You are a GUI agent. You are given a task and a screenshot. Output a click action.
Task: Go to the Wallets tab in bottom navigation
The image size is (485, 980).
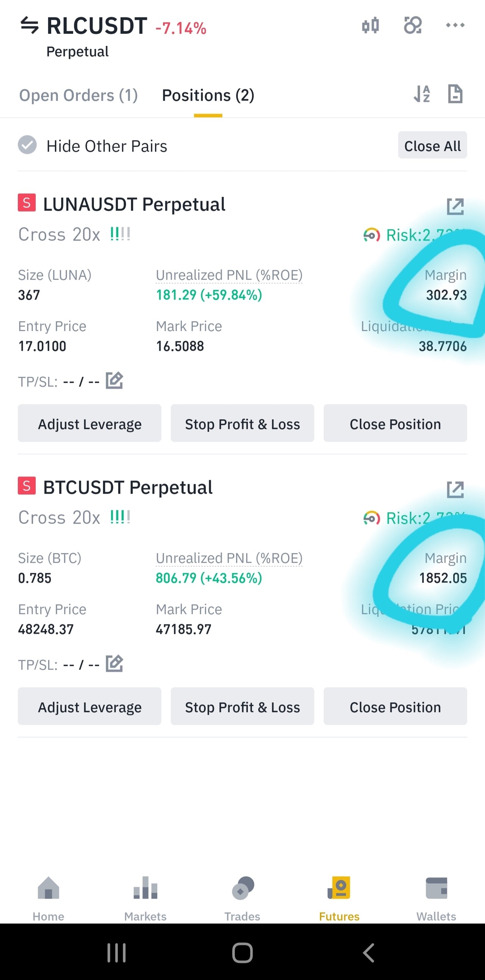436,898
